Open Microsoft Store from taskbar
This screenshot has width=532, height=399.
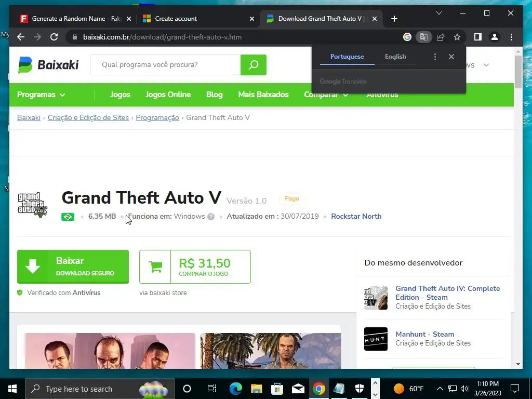tap(277, 389)
